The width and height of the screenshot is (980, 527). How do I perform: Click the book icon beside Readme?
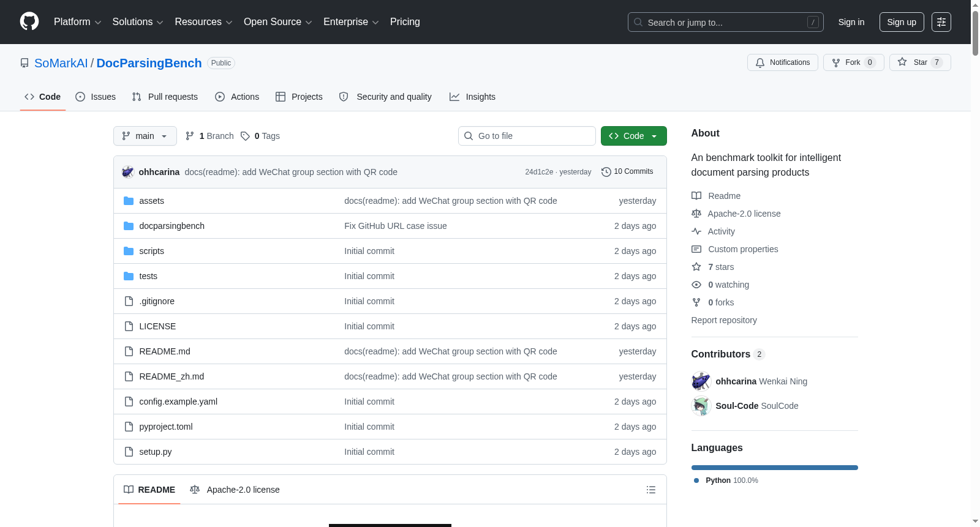(x=696, y=196)
